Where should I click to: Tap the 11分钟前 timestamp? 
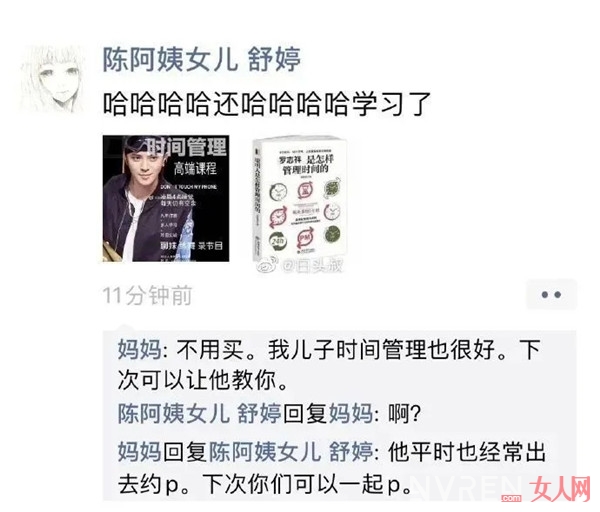click(147, 295)
